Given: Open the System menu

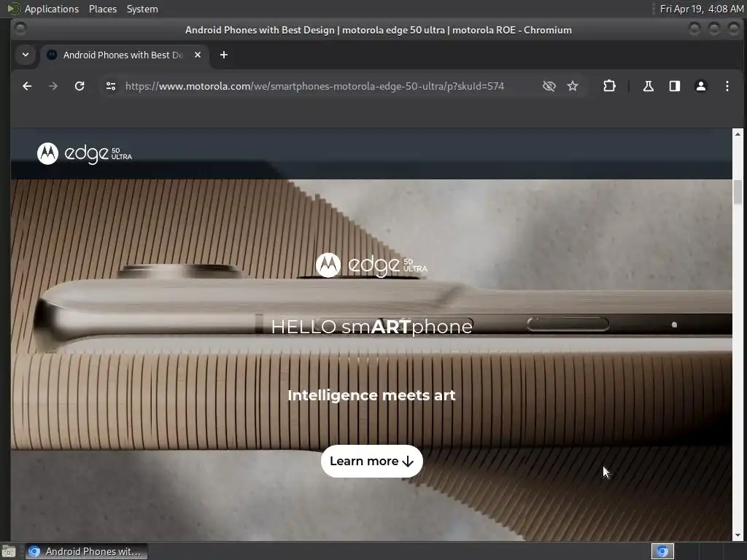Looking at the screenshot, I should click(x=142, y=9).
